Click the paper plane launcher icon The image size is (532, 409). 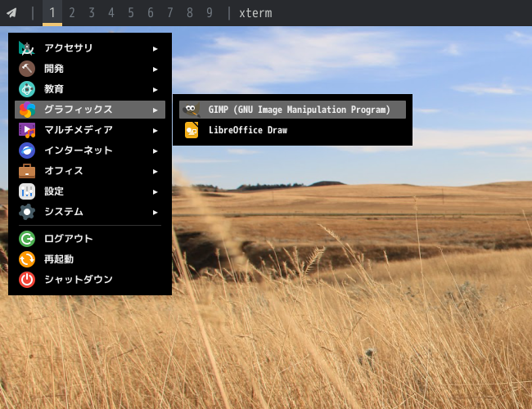[12, 13]
